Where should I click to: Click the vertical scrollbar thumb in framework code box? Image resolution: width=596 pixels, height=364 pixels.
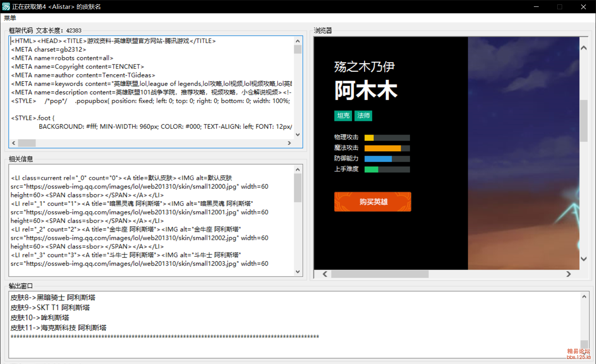298,49
